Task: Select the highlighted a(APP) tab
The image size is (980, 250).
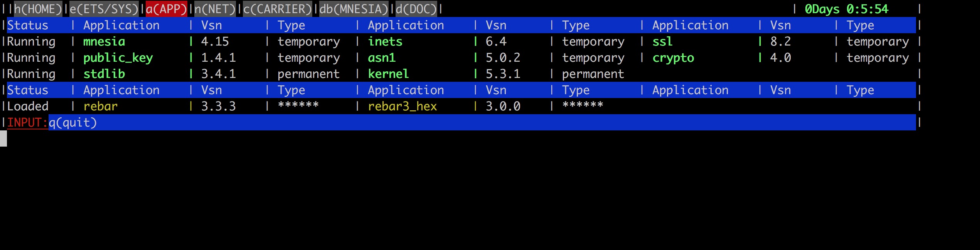Action: pyautogui.click(x=166, y=9)
